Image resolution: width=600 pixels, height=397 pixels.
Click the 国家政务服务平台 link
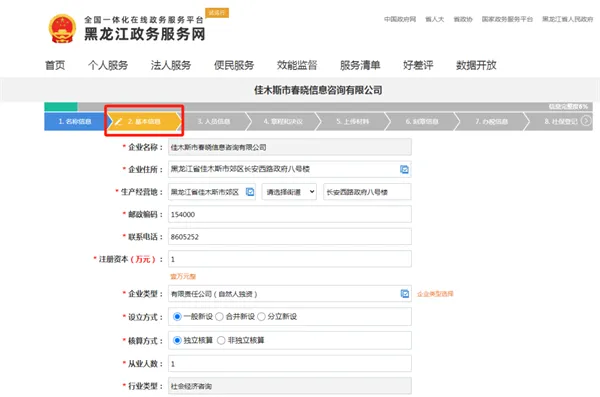click(x=507, y=19)
